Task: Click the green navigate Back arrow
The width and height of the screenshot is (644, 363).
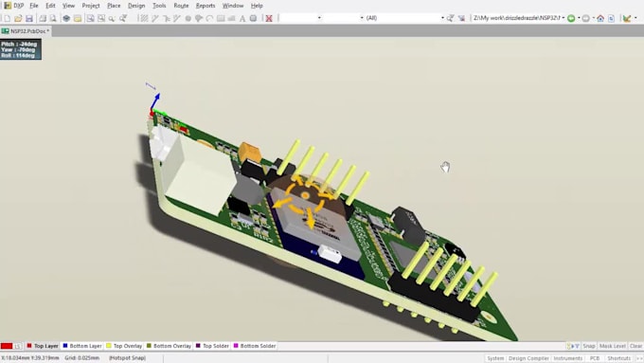Action: 571,18
